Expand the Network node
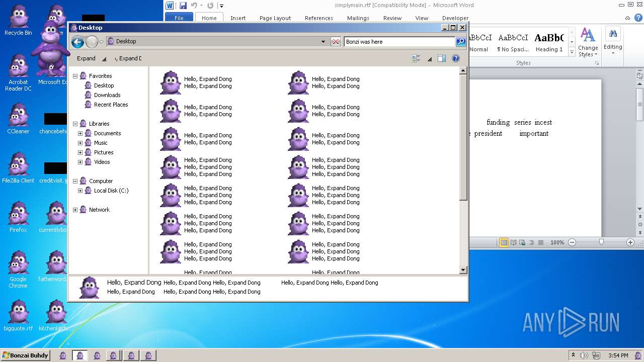This screenshot has width=644, height=362. tap(75, 210)
